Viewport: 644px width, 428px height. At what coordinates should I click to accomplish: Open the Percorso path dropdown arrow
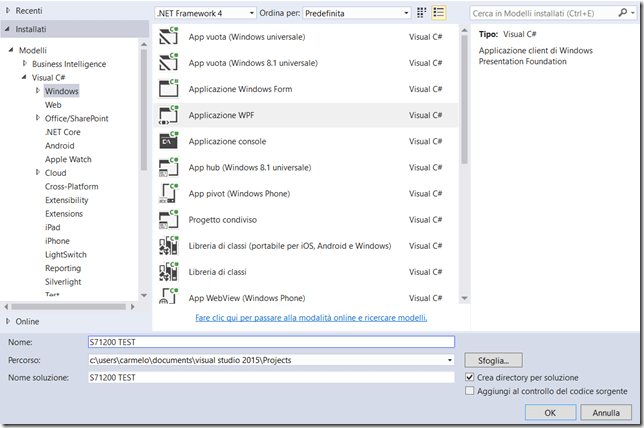click(x=450, y=360)
